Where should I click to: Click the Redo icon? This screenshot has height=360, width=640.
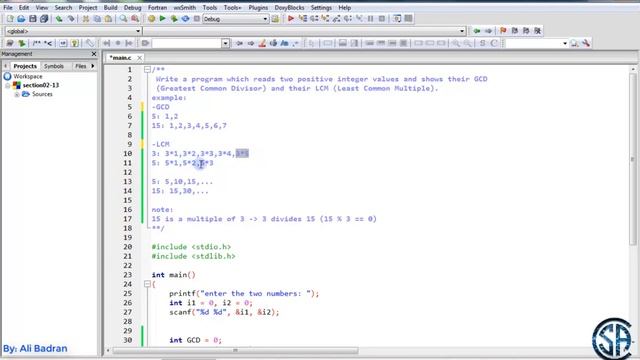[x=71, y=19]
